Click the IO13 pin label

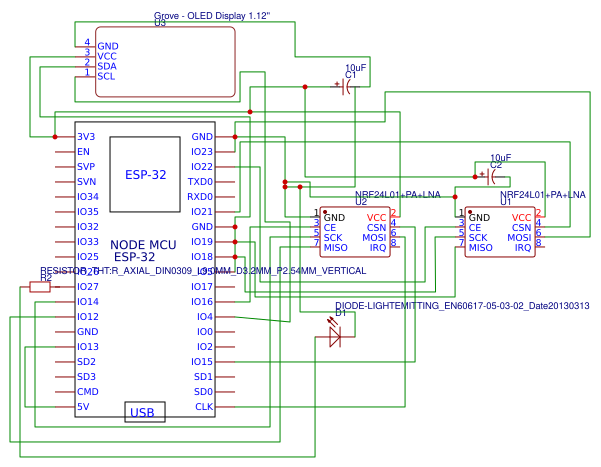tap(88, 347)
